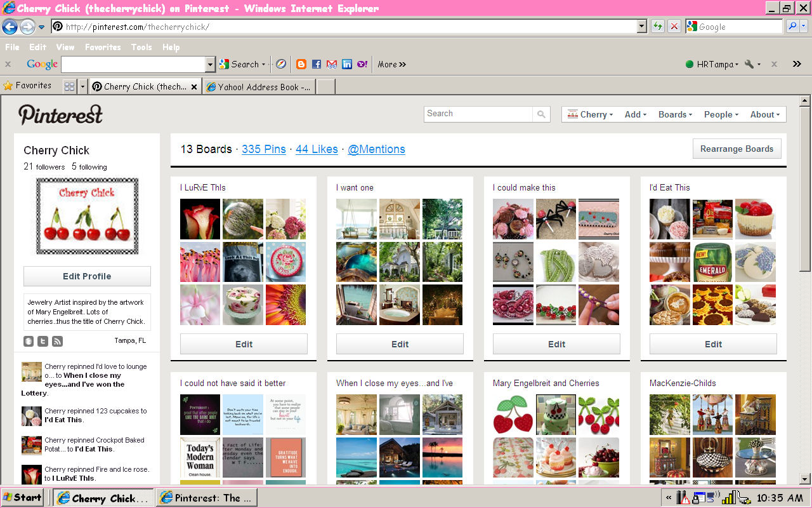Open the Tools menu
Image resolution: width=812 pixels, height=508 pixels.
(141, 47)
